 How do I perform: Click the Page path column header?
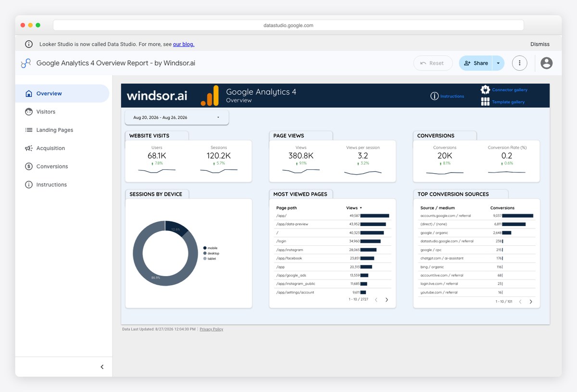point(287,208)
